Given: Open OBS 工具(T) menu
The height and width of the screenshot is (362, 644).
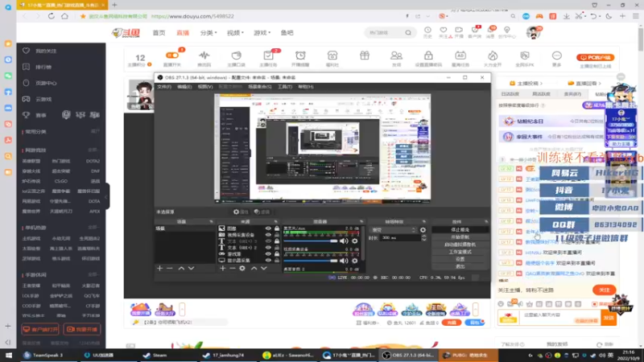Looking at the screenshot, I should (285, 87).
